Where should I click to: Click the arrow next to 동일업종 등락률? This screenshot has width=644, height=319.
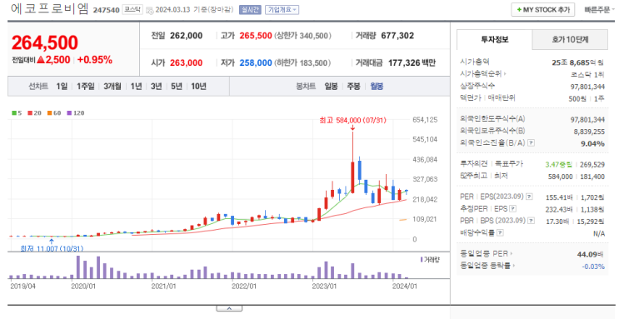[514, 266]
